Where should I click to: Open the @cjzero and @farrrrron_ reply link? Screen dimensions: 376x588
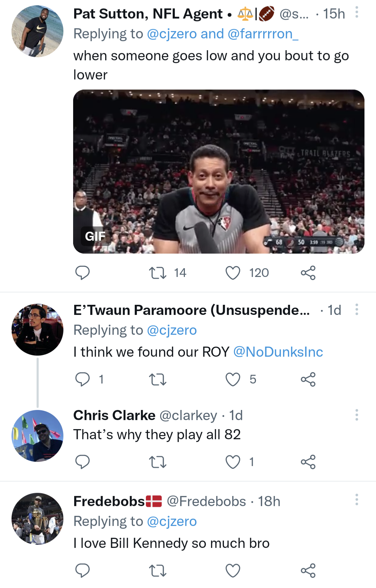coord(223,34)
